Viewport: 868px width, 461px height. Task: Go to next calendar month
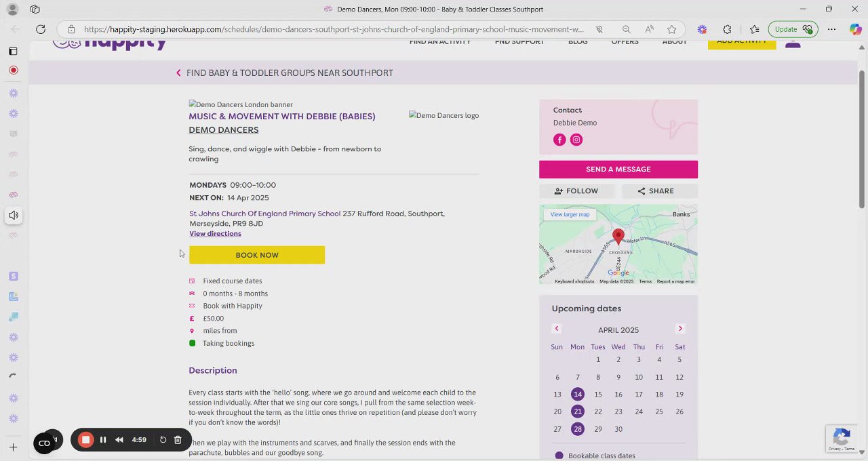click(680, 329)
